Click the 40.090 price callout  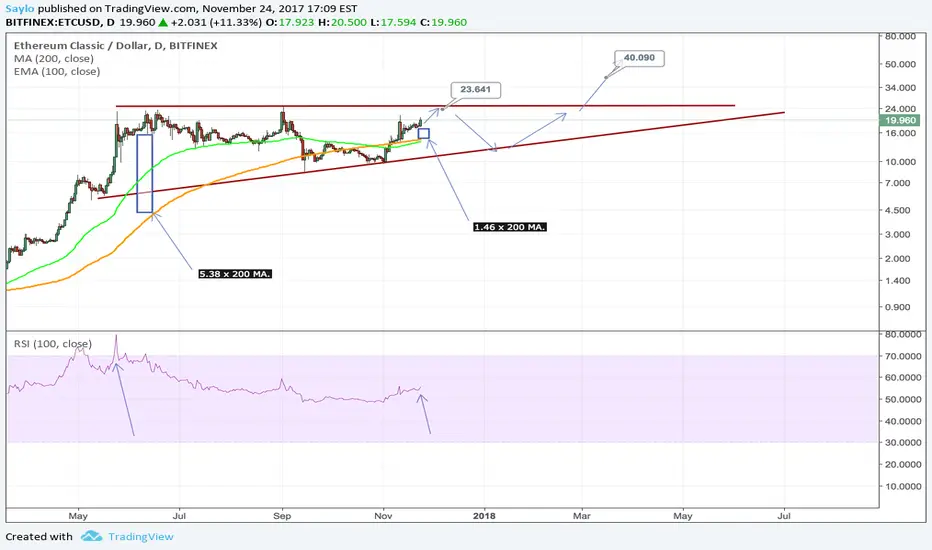click(639, 58)
